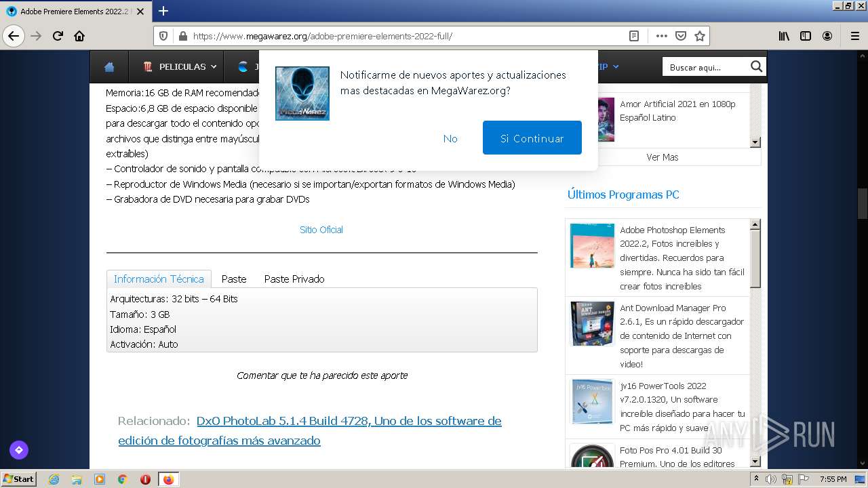Click the Buscar aqui search field
Screen dimensions: 868x488
point(706,67)
